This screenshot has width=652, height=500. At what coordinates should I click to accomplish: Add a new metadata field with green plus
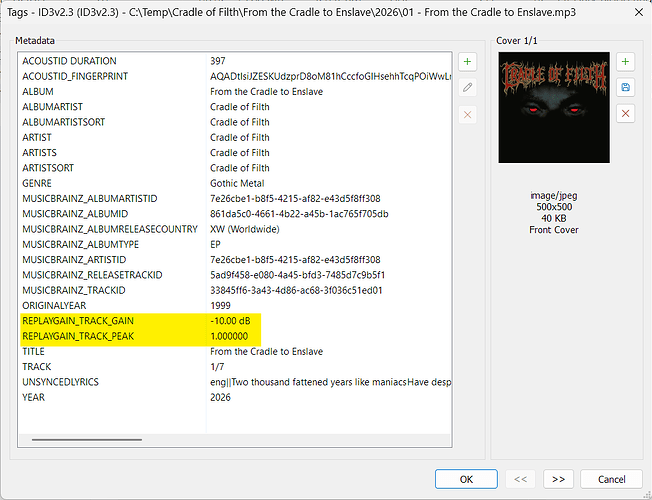point(467,62)
